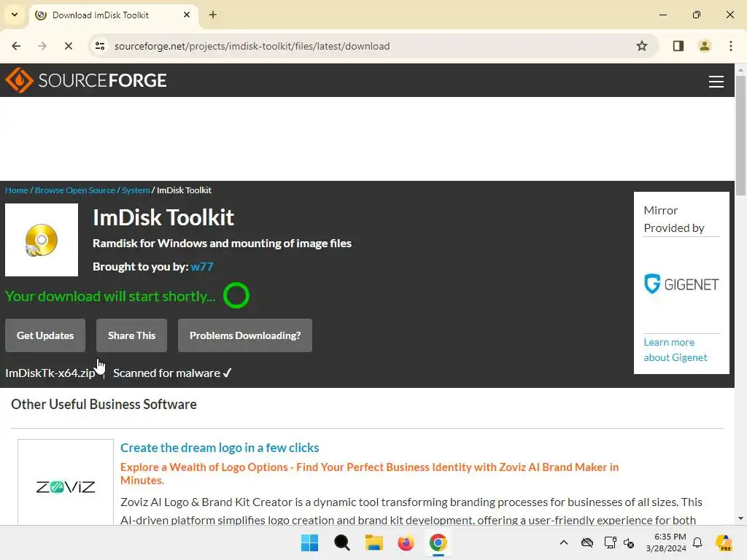The image size is (747, 560).
Task: Close the Download ImDisk Toolkit tab
Action: click(x=187, y=15)
